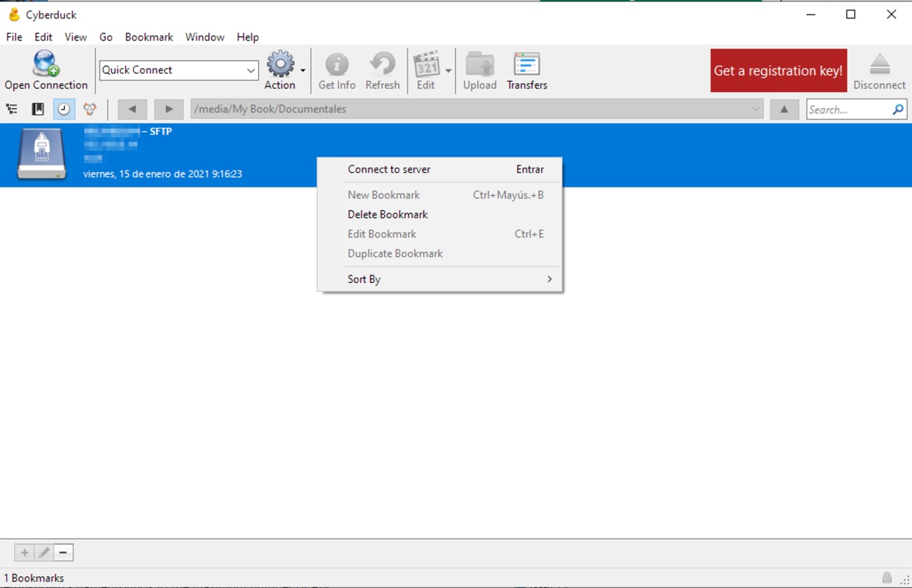912x588 pixels.
Task: Choose Connect to server from context menu
Action: (389, 169)
